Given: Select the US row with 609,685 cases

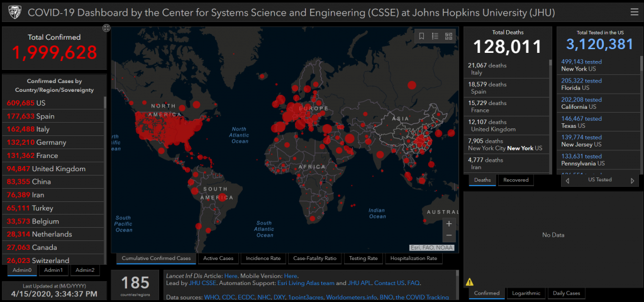Looking at the screenshot, I should (53, 103).
